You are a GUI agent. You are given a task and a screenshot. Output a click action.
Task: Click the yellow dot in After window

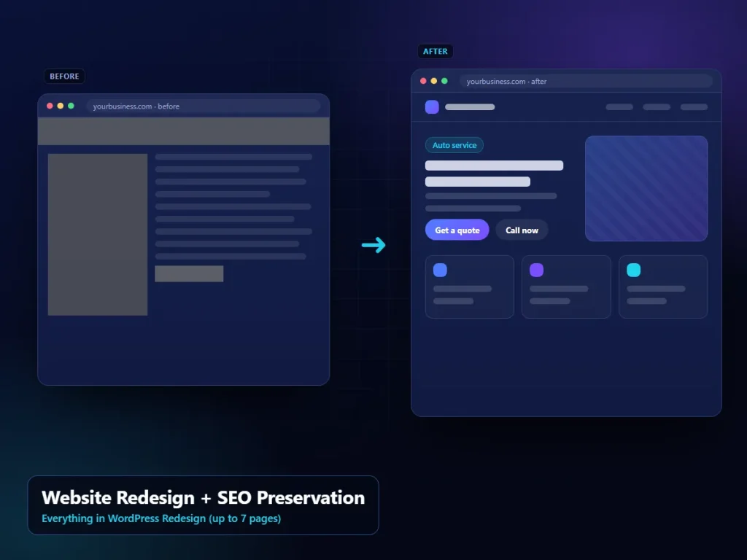coord(433,81)
